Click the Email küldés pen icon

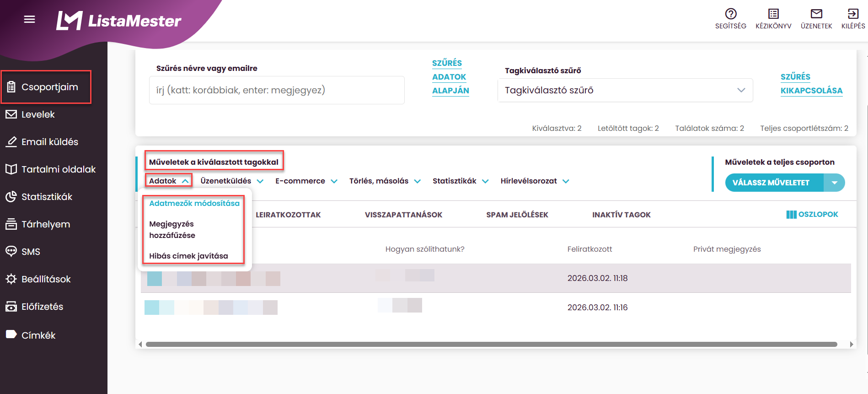pyautogui.click(x=11, y=142)
